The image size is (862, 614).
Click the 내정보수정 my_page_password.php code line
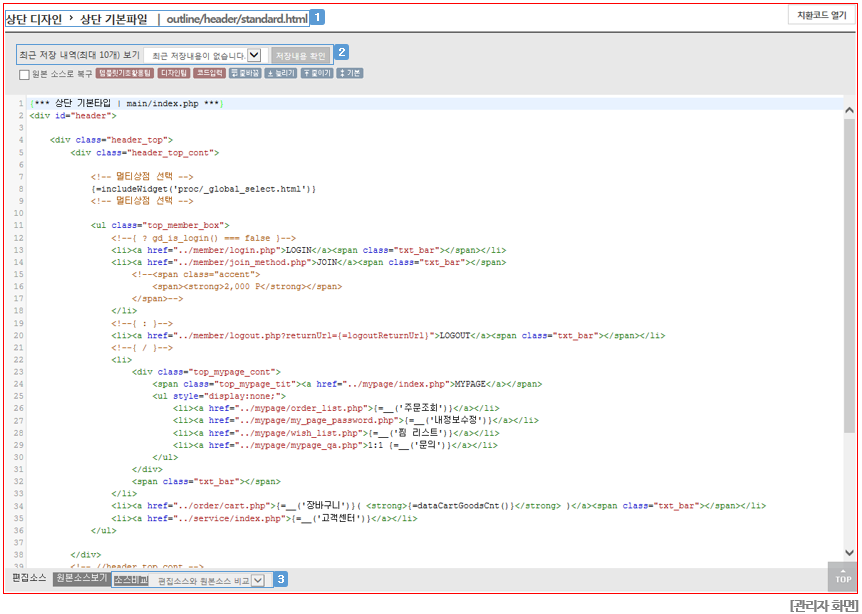(356, 421)
